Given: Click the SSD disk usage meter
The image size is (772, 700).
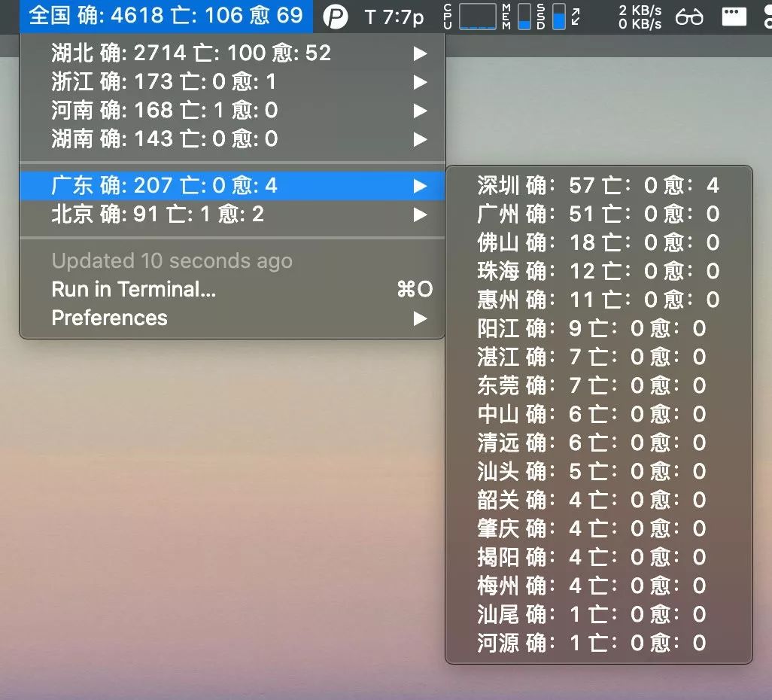Looking at the screenshot, I should pos(551,17).
